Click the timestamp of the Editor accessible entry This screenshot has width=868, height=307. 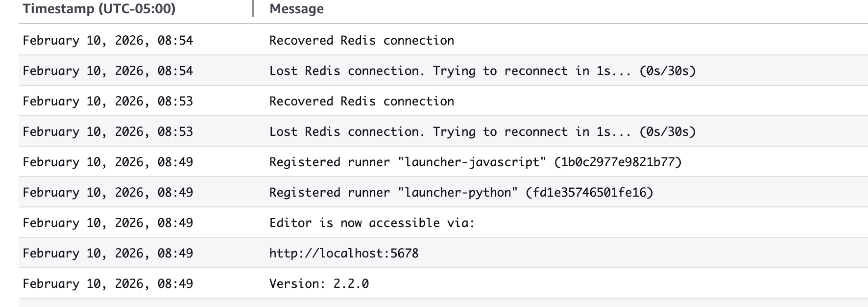click(108, 223)
